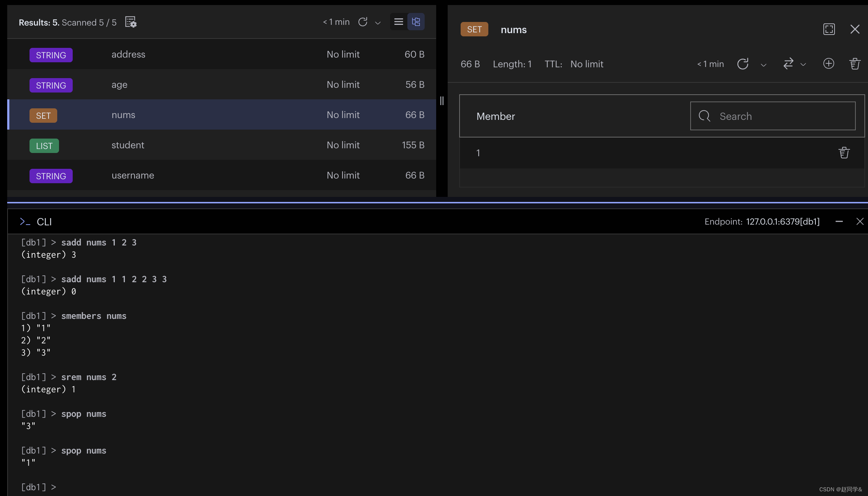Viewport: 868px width, 496px height.
Task: Click the panel resize divider handle
Action: tap(442, 101)
